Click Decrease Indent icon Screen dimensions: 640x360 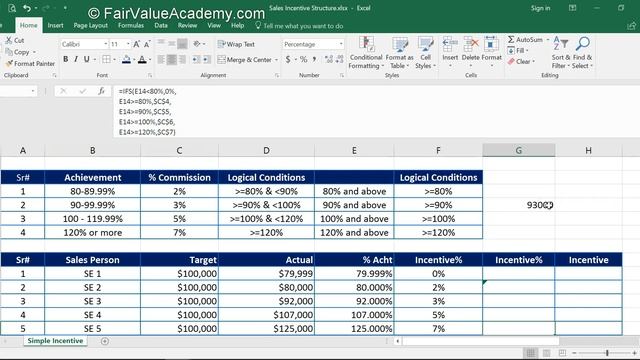[196, 60]
